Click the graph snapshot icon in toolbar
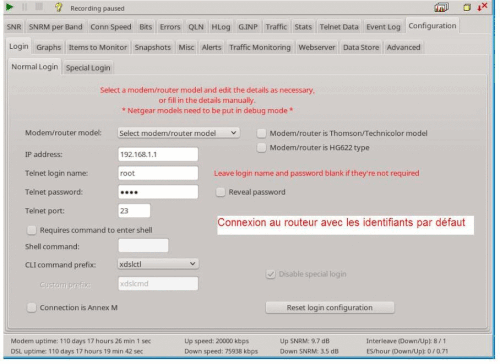Image resolution: width=500 pixels, height=364 pixels. pyautogui.click(x=441, y=7)
